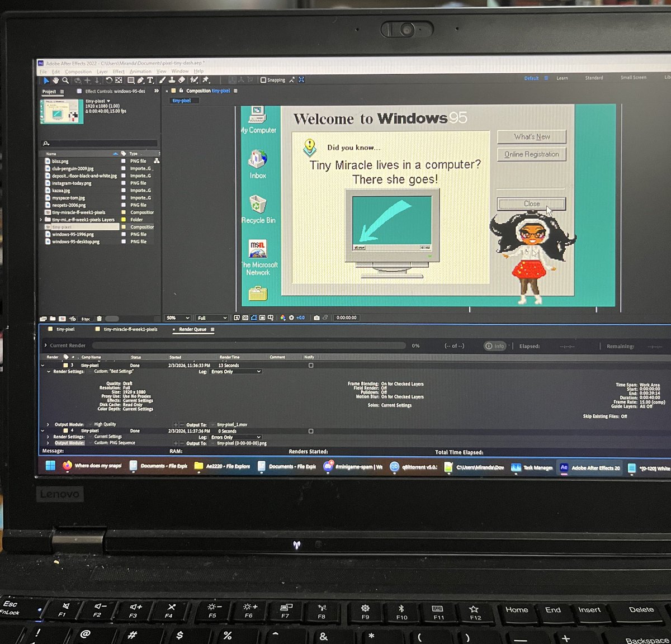
Task: Toggle Notify checkbox for render item 4
Action: (x=311, y=431)
